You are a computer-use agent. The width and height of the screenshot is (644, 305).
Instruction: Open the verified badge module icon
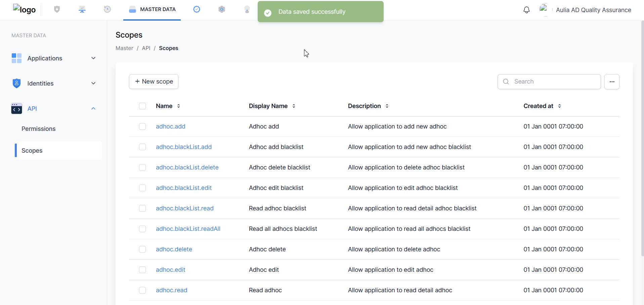pyautogui.click(x=197, y=9)
